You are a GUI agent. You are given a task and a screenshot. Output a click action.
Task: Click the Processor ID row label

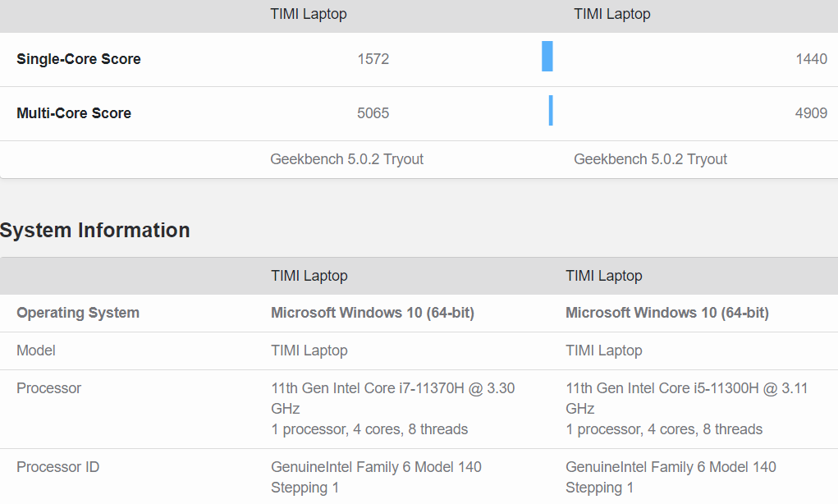58,467
